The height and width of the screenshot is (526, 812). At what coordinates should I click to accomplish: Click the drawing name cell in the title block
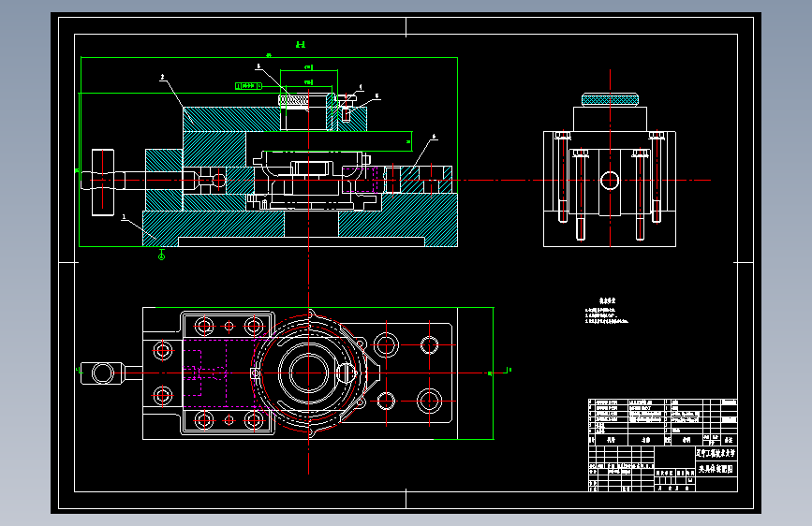pyautogui.click(x=716, y=469)
